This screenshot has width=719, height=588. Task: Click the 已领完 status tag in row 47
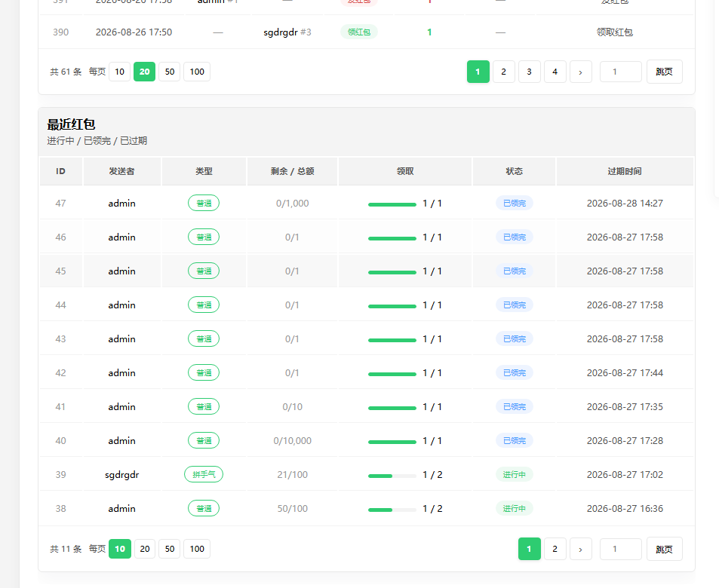tap(514, 203)
